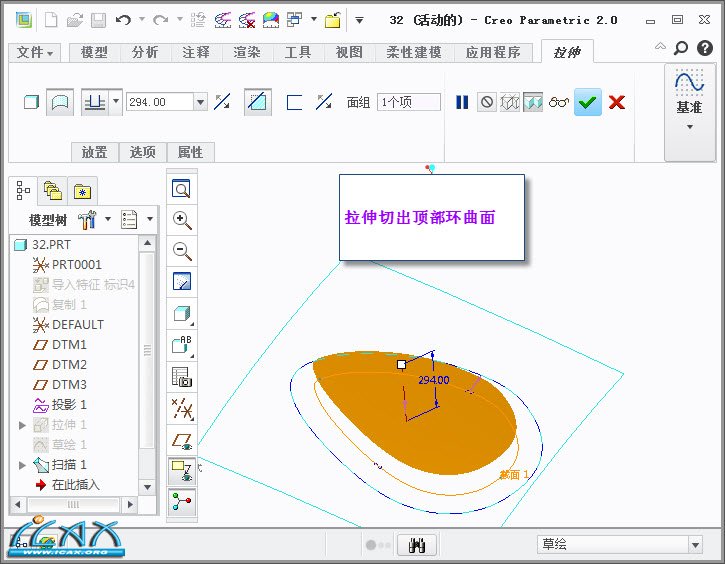Toggle extrude as surface option

click(x=60, y=102)
